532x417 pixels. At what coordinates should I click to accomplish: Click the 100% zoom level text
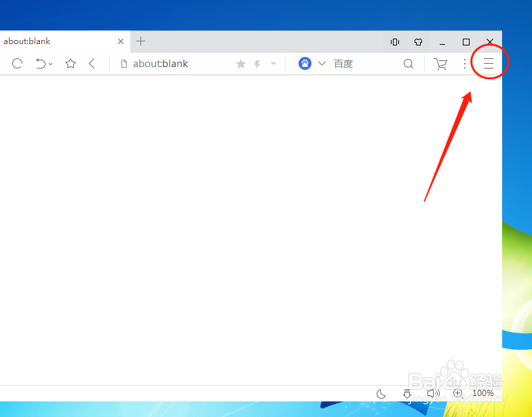(483, 393)
